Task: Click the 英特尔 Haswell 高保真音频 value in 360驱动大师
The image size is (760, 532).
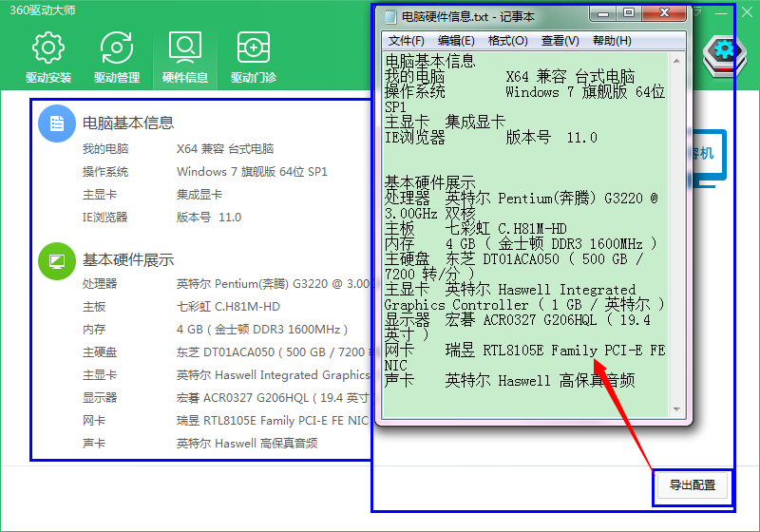Action: point(247,444)
